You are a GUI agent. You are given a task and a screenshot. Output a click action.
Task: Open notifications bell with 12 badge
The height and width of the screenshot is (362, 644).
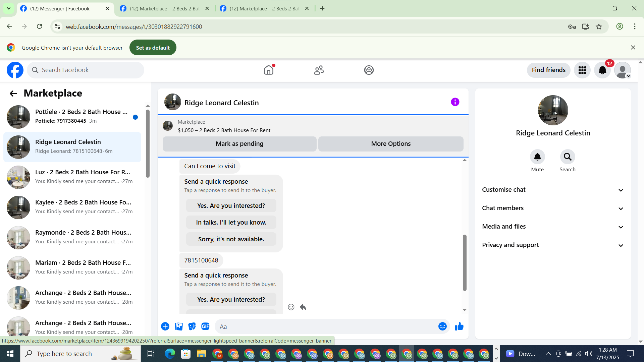coord(602,70)
